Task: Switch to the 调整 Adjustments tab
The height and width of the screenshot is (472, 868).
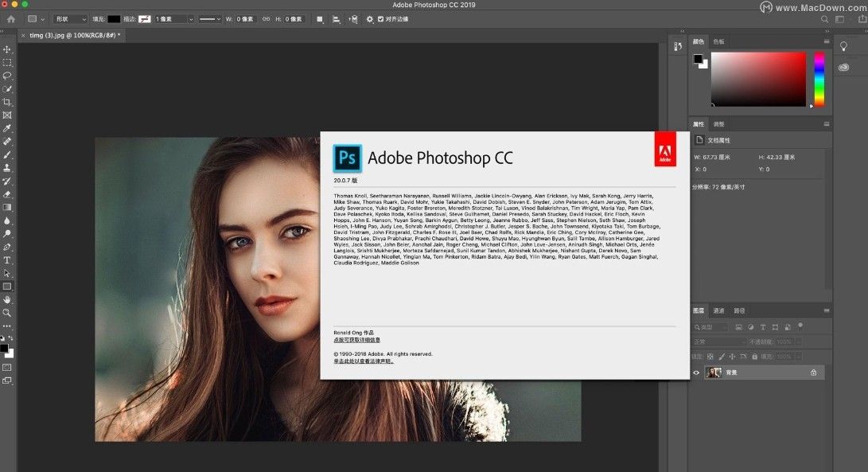Action: (x=718, y=124)
